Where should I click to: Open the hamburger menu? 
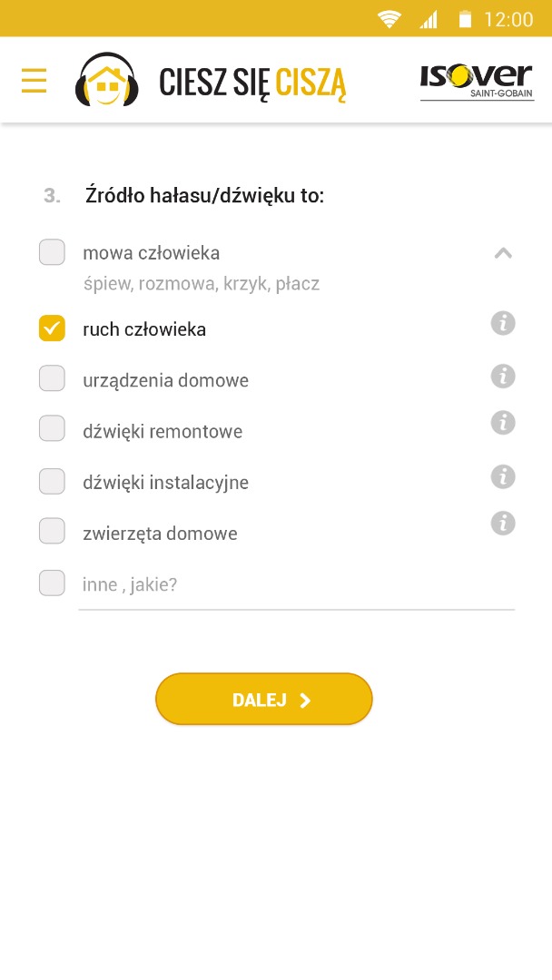tap(34, 81)
